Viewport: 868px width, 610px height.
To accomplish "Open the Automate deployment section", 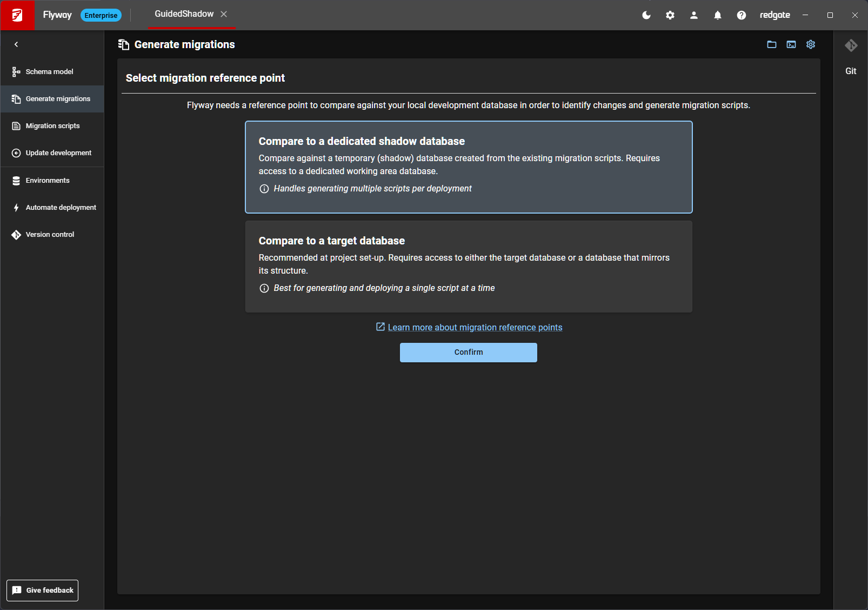I will [x=16, y=207].
